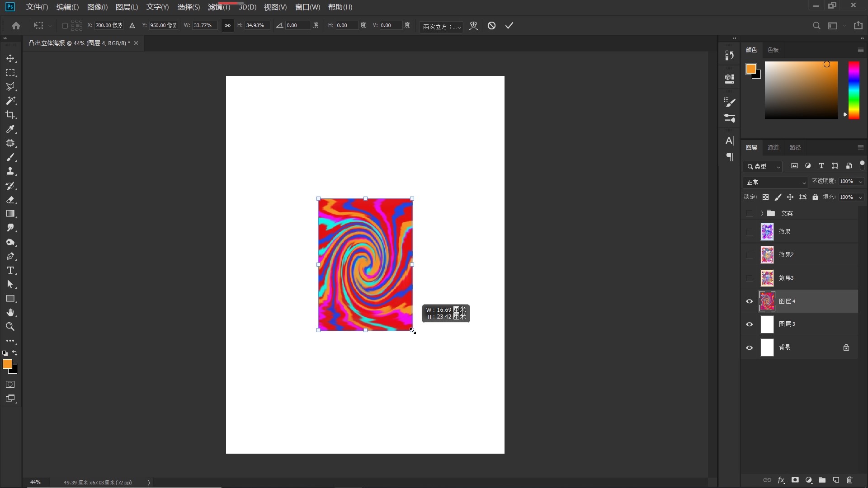This screenshot has height=488, width=868.
Task: Commit the transform with the checkmark
Action: click(x=509, y=26)
